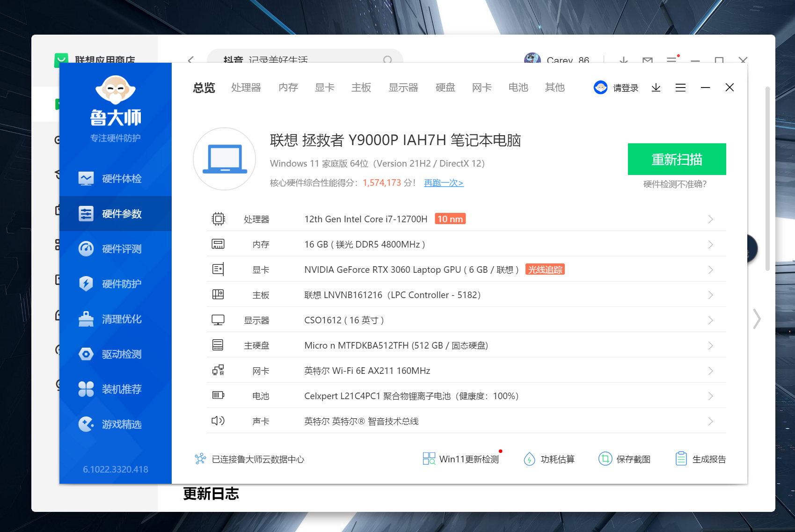Expand CSO1612 display row chevron
Viewport: 795px width, 532px height.
tap(710, 320)
